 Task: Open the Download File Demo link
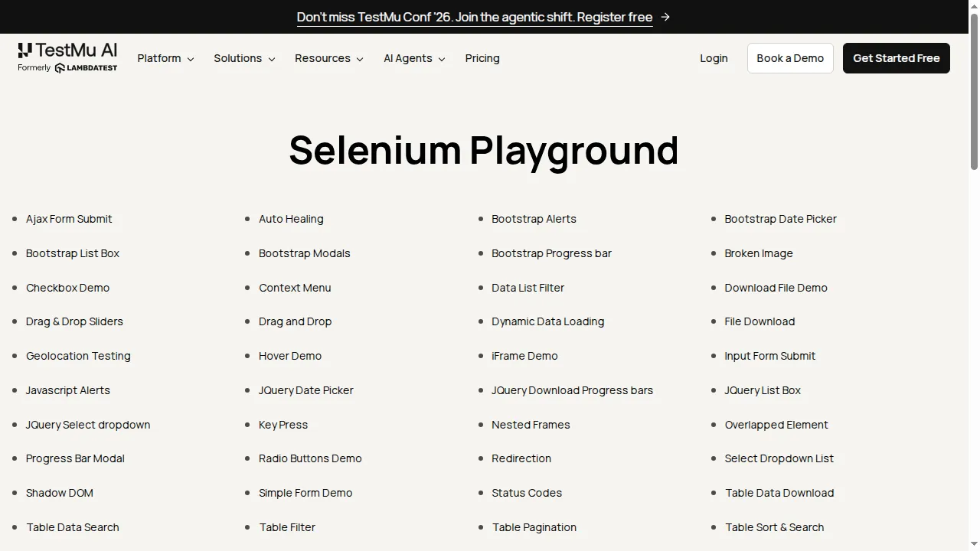point(776,288)
